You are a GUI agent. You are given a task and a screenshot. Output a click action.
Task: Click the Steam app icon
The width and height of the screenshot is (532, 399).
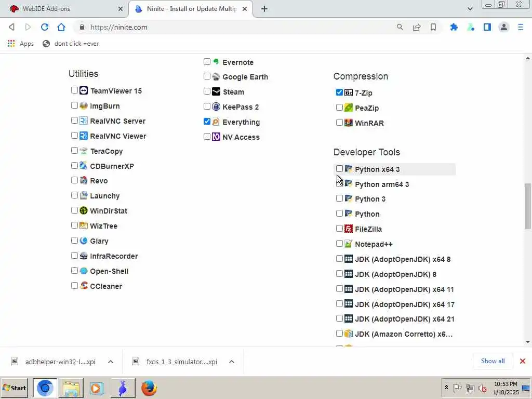(216, 91)
